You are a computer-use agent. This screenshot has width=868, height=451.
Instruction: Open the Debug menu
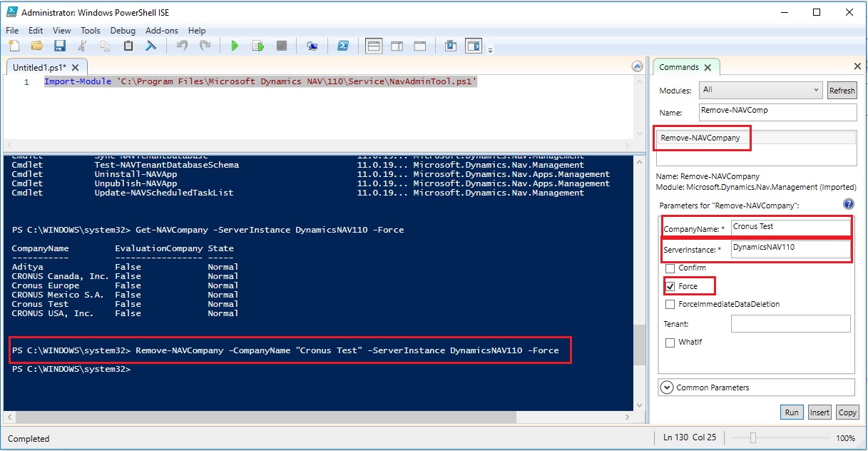click(x=123, y=31)
